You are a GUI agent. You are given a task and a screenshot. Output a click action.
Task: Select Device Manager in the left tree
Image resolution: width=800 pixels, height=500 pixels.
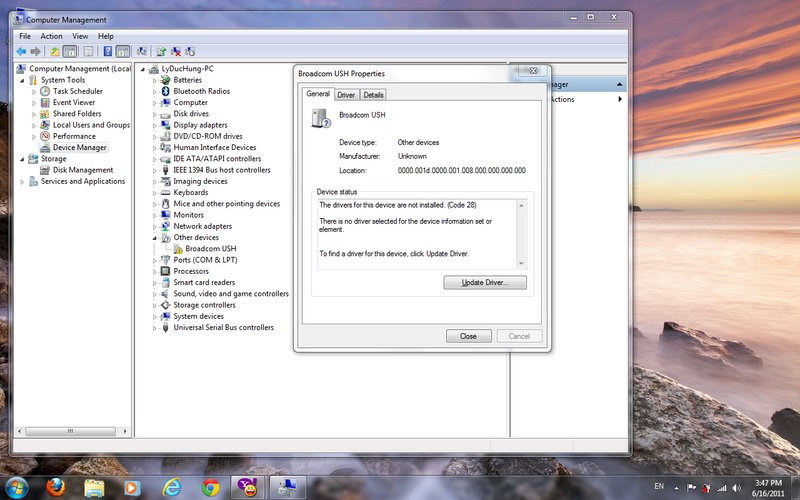(79, 147)
